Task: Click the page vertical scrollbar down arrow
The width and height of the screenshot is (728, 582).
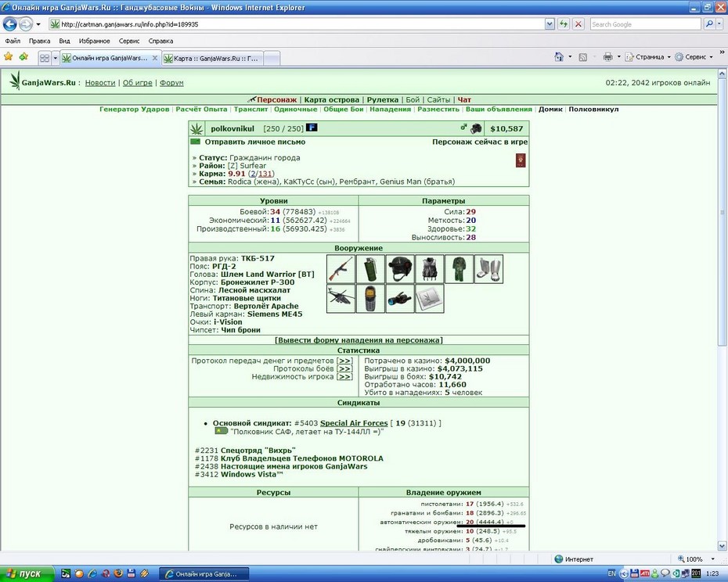Action: 722,546
